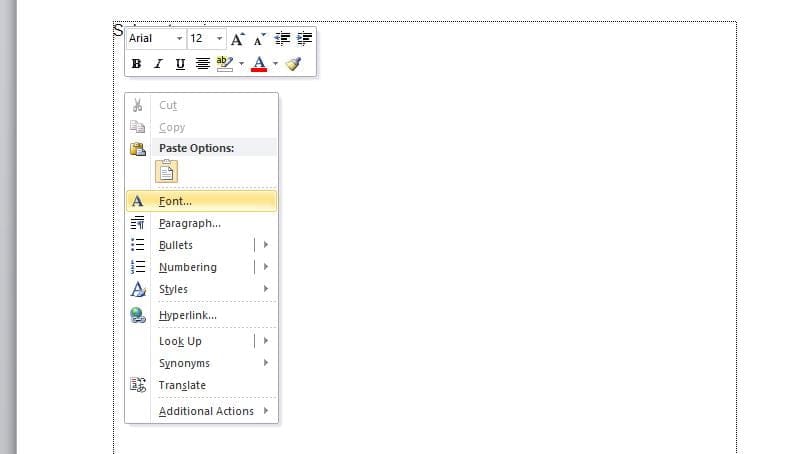The image size is (799, 454).
Task: Center-align text with the mini toolbar
Action: [x=202, y=64]
